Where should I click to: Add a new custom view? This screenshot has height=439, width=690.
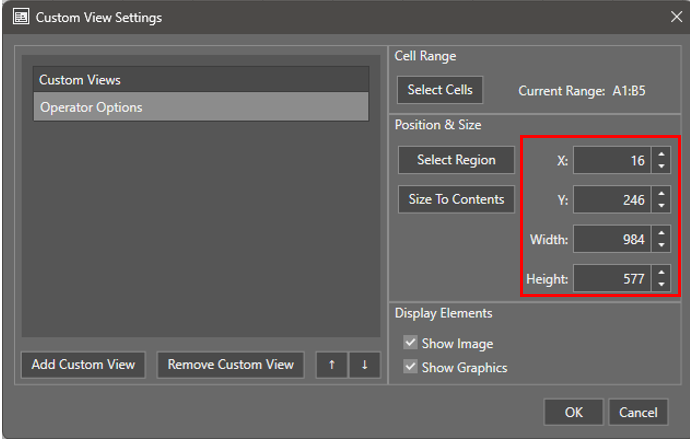[x=83, y=365]
